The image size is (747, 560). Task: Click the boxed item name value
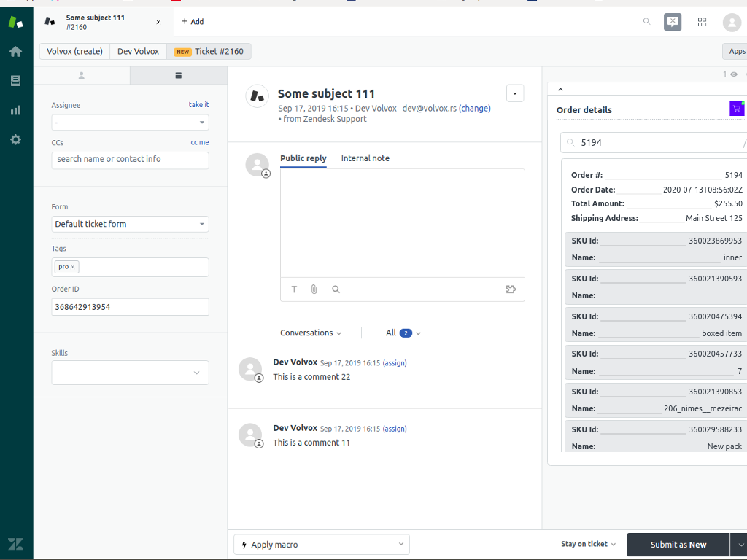pyautogui.click(x=721, y=333)
